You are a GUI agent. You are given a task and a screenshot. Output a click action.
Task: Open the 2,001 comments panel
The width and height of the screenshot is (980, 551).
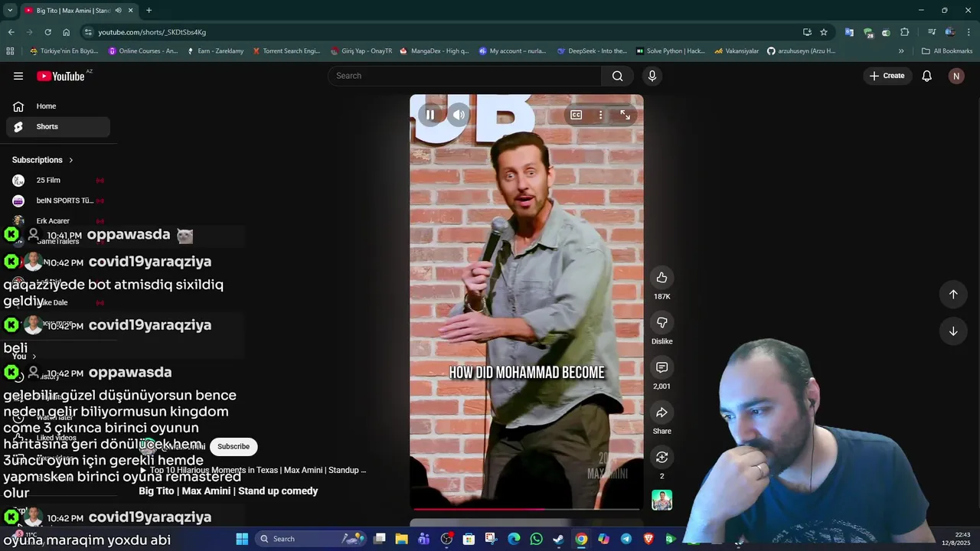coord(661,367)
